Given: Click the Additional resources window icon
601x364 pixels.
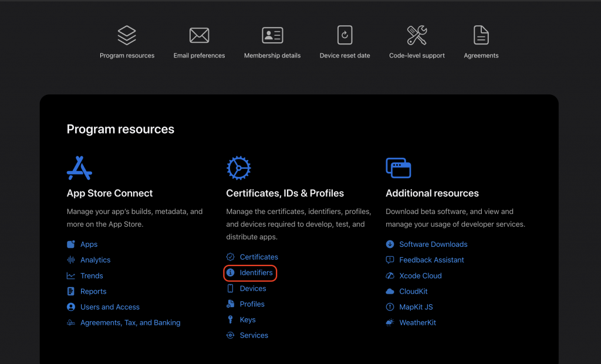Looking at the screenshot, I should tap(398, 168).
